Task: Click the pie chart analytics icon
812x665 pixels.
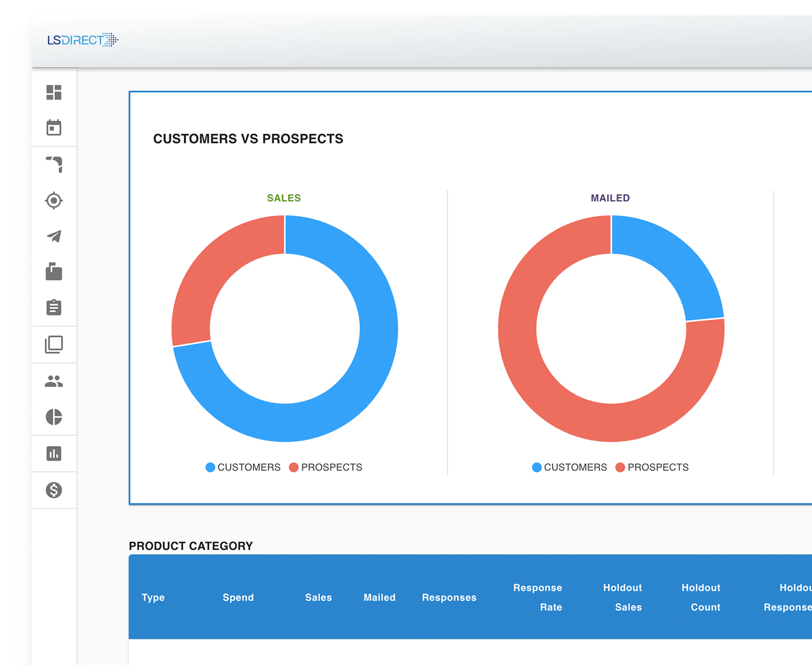Action: [54, 417]
